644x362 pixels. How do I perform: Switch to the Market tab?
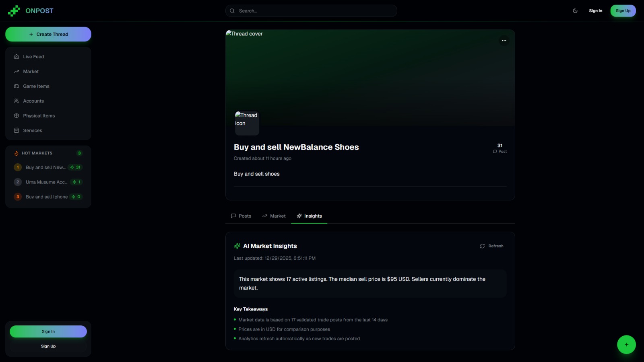[x=274, y=216]
